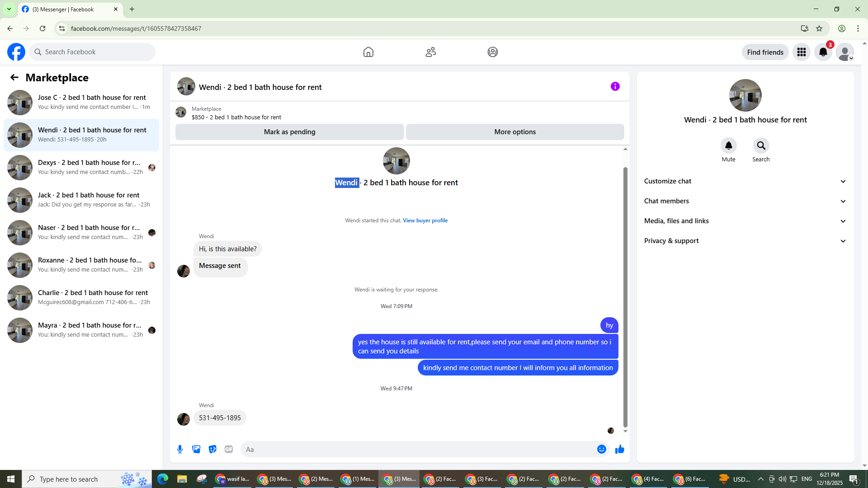Open Windows notification center icon
Screen dimensions: 868x488
854,479
